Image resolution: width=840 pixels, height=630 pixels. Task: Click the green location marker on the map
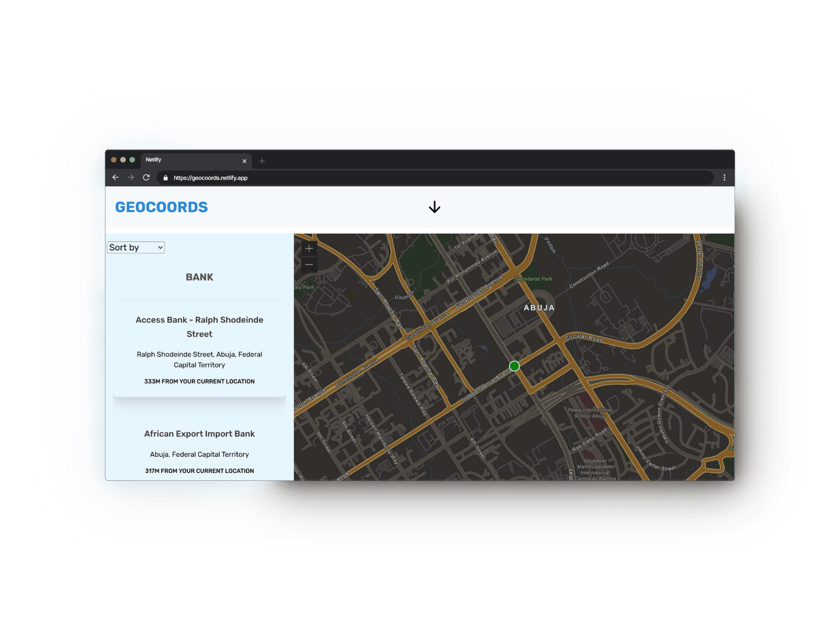tap(514, 366)
